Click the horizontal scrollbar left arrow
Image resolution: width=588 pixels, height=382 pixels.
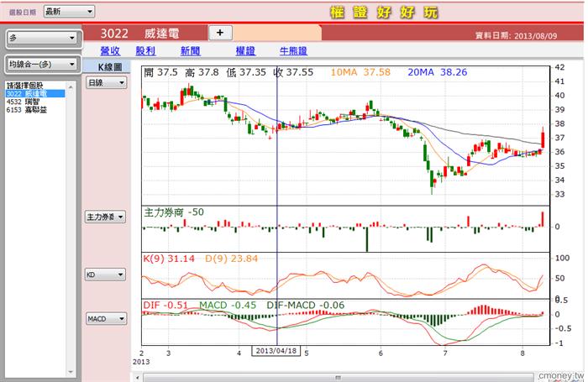(x=137, y=378)
